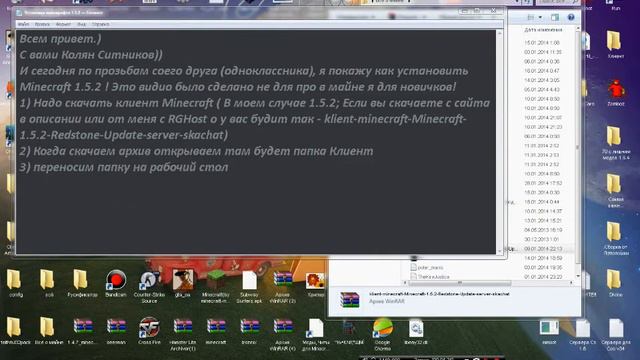Open the Справка menu in Notepad
This screenshot has height=360, width=640.
pos(100,24)
